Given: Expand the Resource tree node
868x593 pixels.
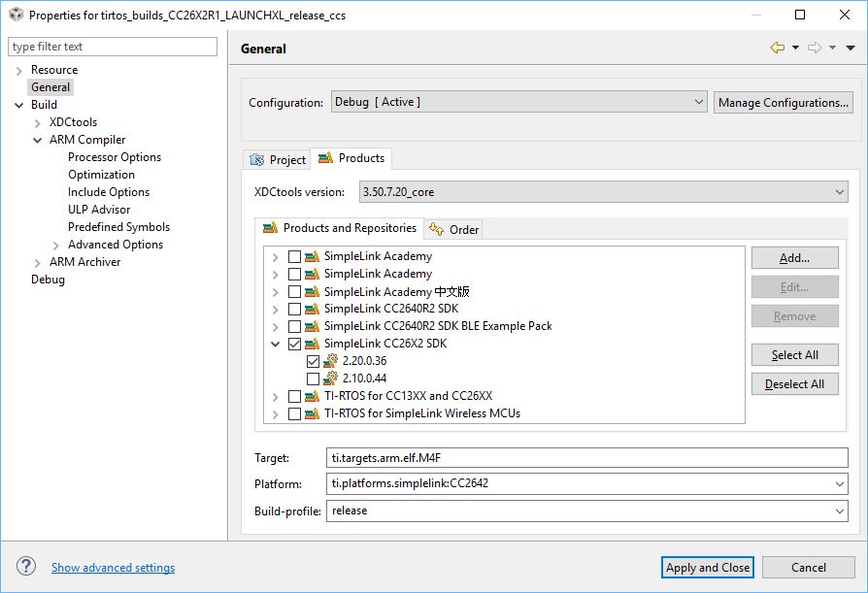Looking at the screenshot, I should point(19,70).
